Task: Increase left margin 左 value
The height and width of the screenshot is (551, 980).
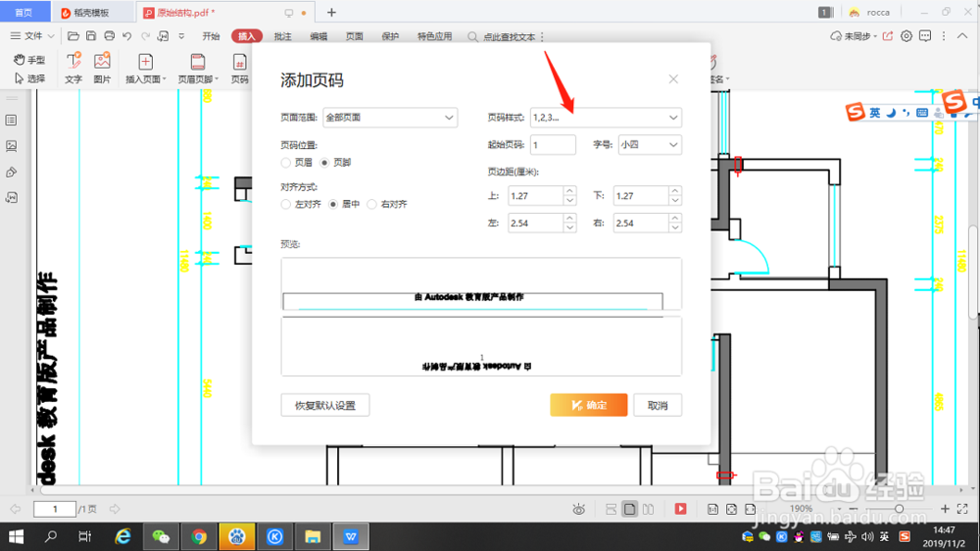Action: [569, 219]
